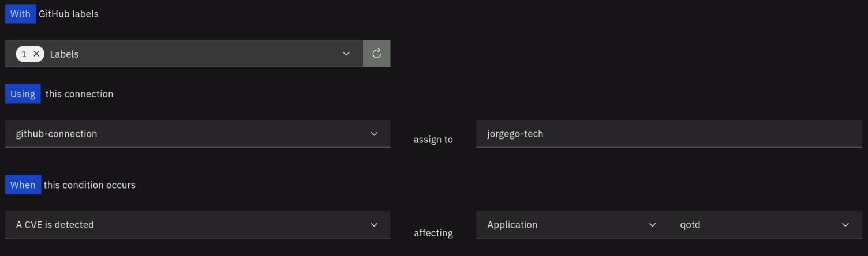
Task: Click the chevron next to qotd
Action: 845,225
